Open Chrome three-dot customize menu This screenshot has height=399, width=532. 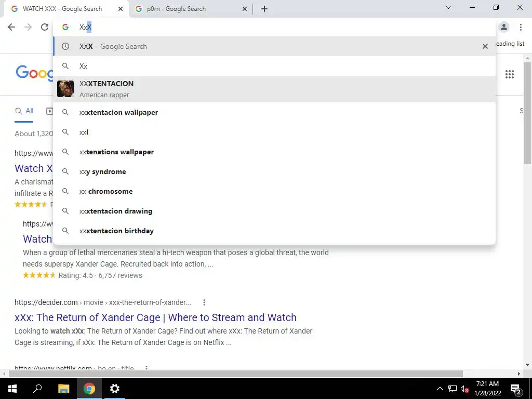(x=521, y=27)
